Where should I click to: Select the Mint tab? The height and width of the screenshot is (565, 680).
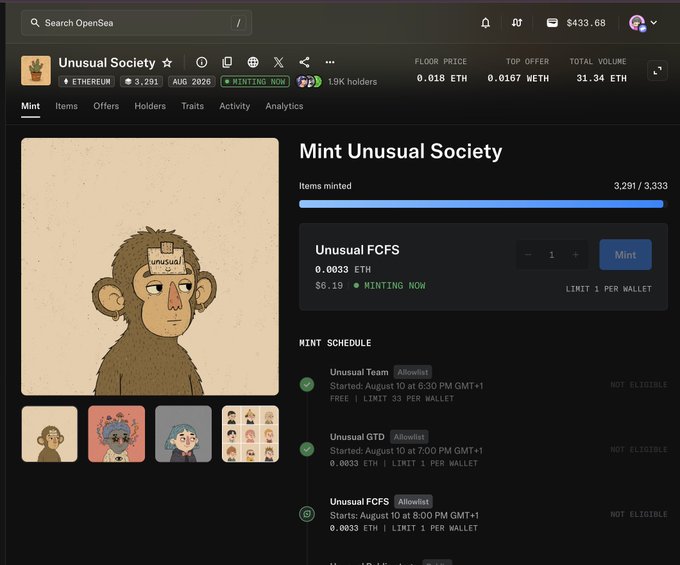click(30, 106)
